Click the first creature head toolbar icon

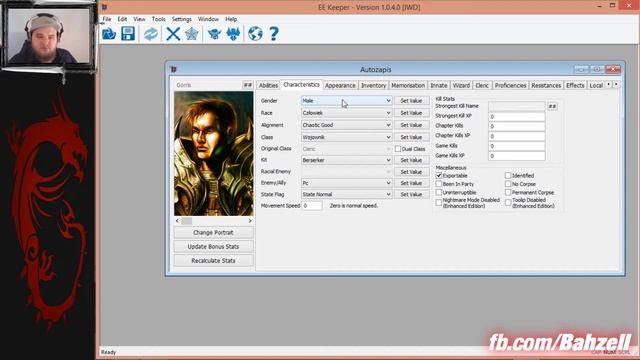click(214, 33)
